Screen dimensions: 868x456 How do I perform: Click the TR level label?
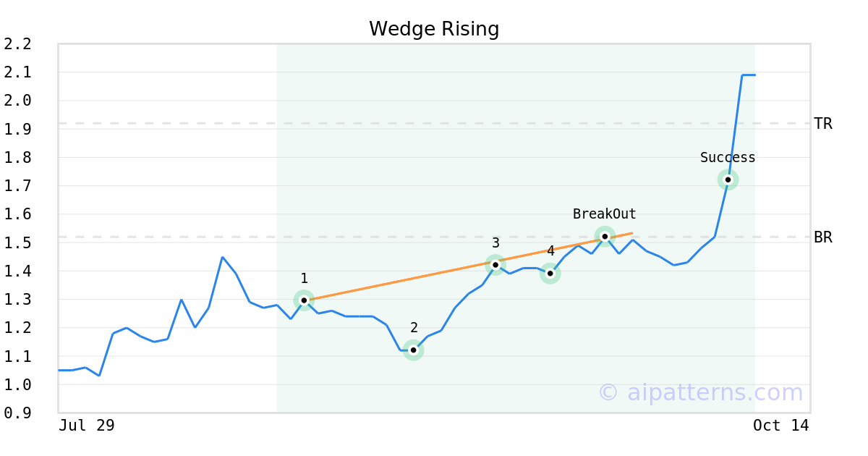pos(822,124)
